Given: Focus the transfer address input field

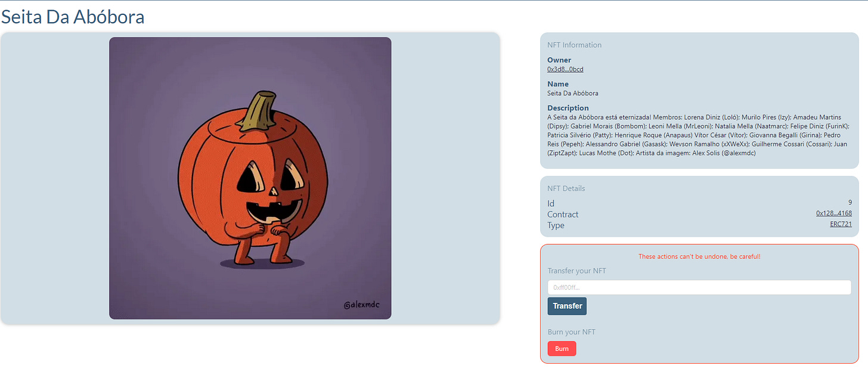Looking at the screenshot, I should click(699, 287).
